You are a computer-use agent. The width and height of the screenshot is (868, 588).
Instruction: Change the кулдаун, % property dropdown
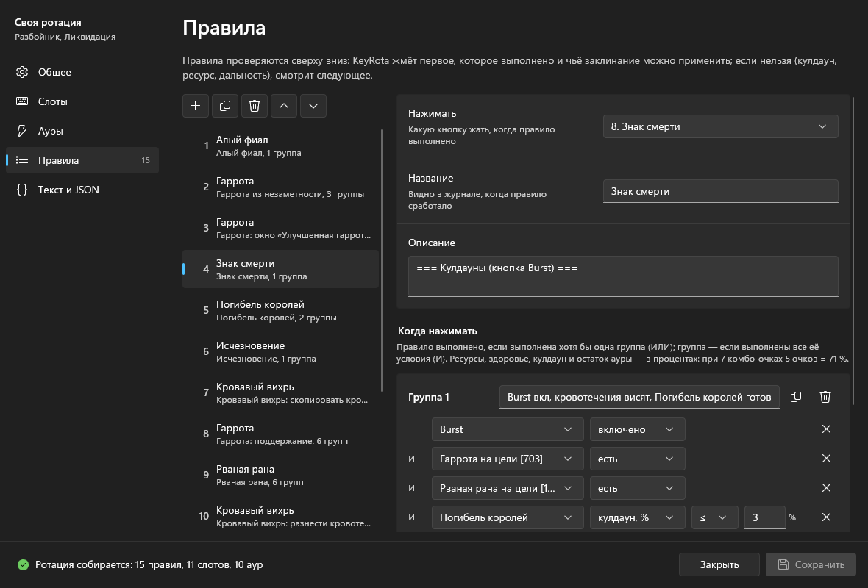pyautogui.click(x=638, y=517)
